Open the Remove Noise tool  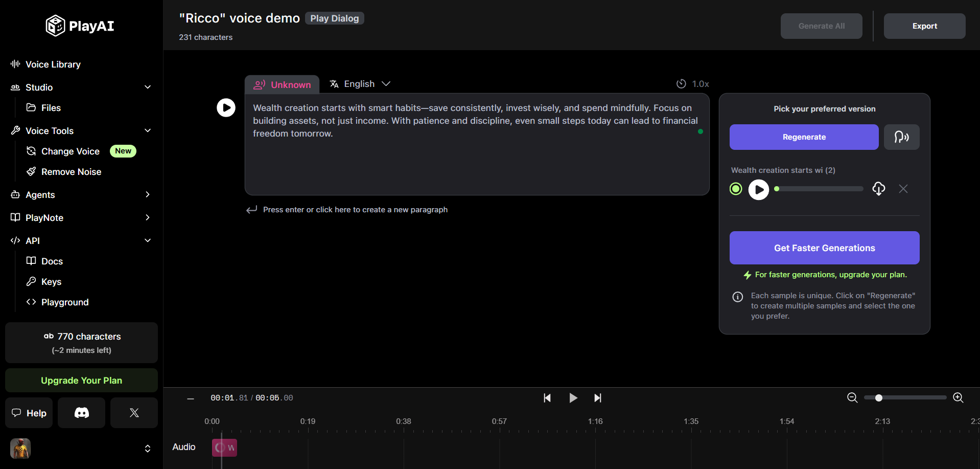click(x=71, y=172)
